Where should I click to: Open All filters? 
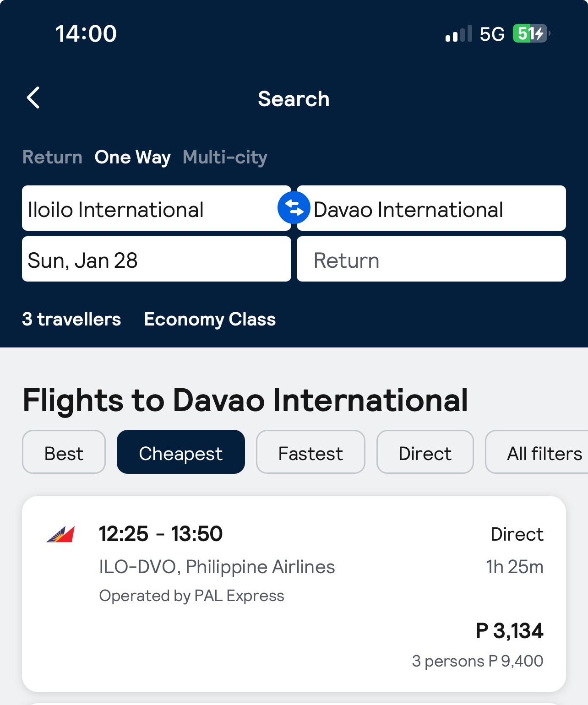pos(537,452)
